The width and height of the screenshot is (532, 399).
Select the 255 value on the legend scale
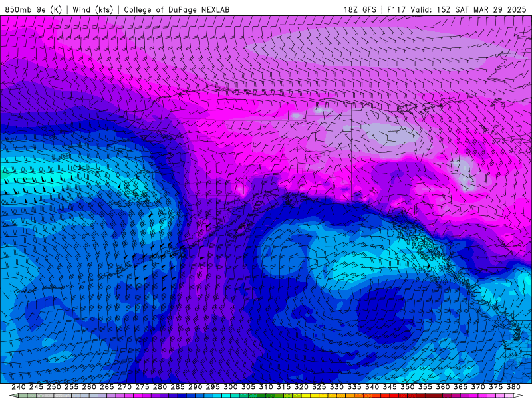(71, 387)
